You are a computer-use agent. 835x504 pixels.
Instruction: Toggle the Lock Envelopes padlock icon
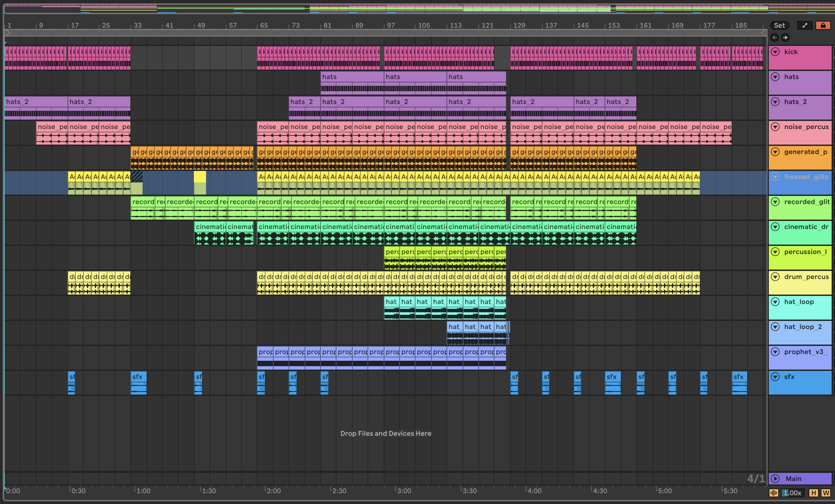pyautogui.click(x=823, y=25)
